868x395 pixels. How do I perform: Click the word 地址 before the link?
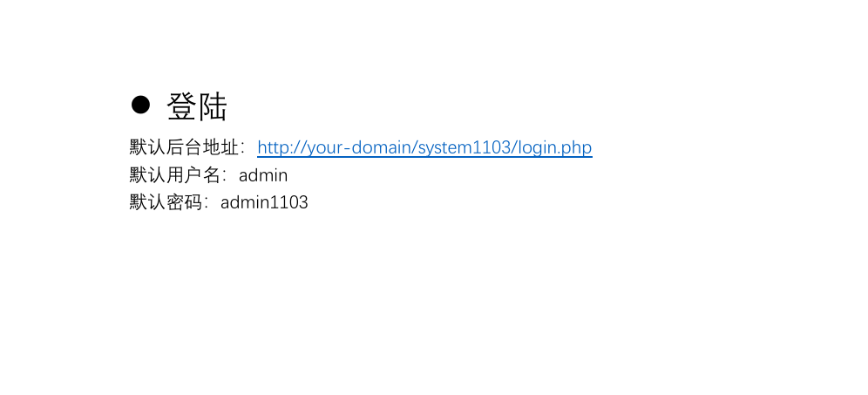[x=220, y=147]
